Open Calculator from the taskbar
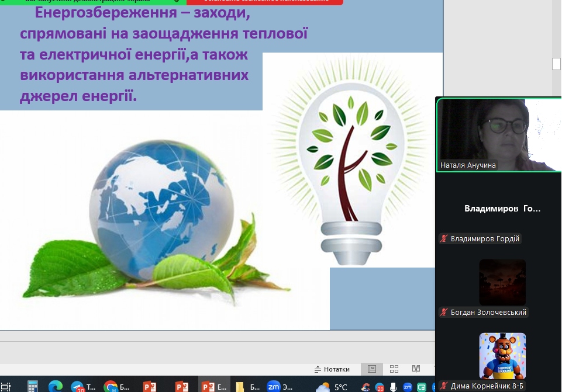Viewport: 562px width, 392px height. 32,386
